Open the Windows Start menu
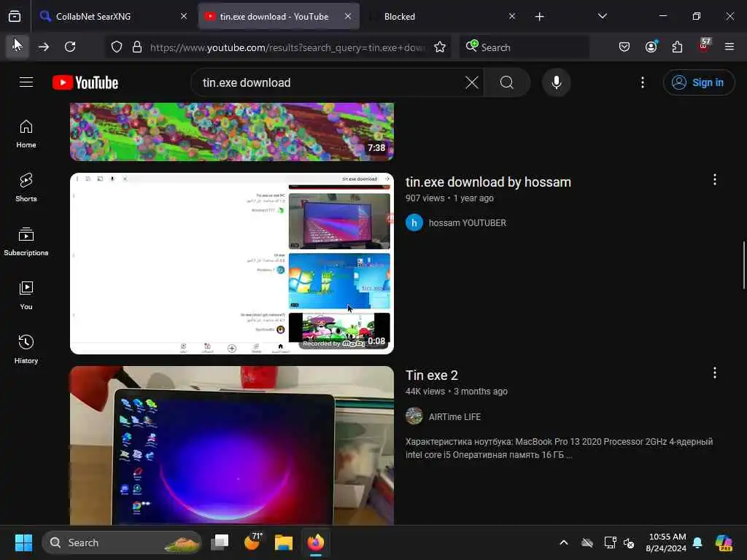The image size is (747, 560). 23,542
